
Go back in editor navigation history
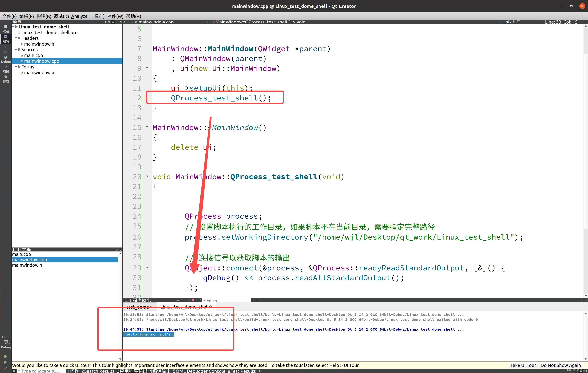[x=125, y=22]
